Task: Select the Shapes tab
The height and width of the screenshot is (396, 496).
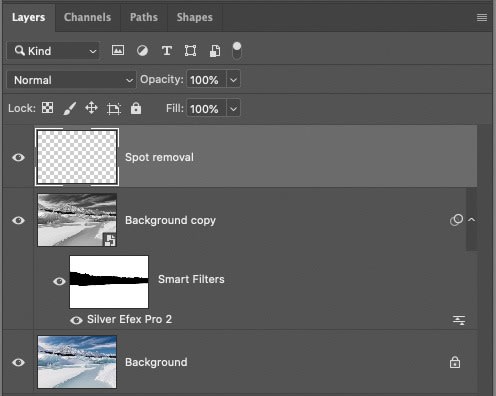Action: point(195,17)
